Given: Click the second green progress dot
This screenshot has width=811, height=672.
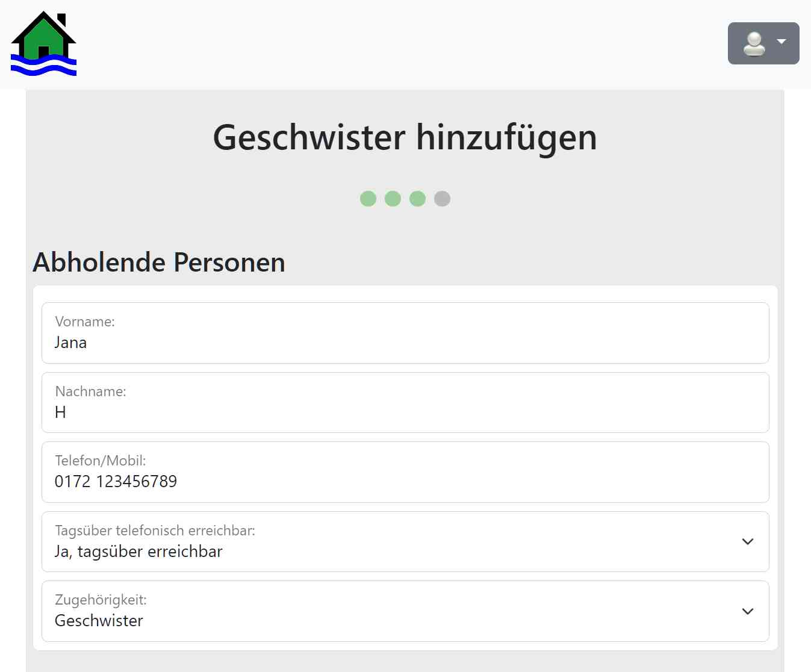Looking at the screenshot, I should pyautogui.click(x=393, y=198).
